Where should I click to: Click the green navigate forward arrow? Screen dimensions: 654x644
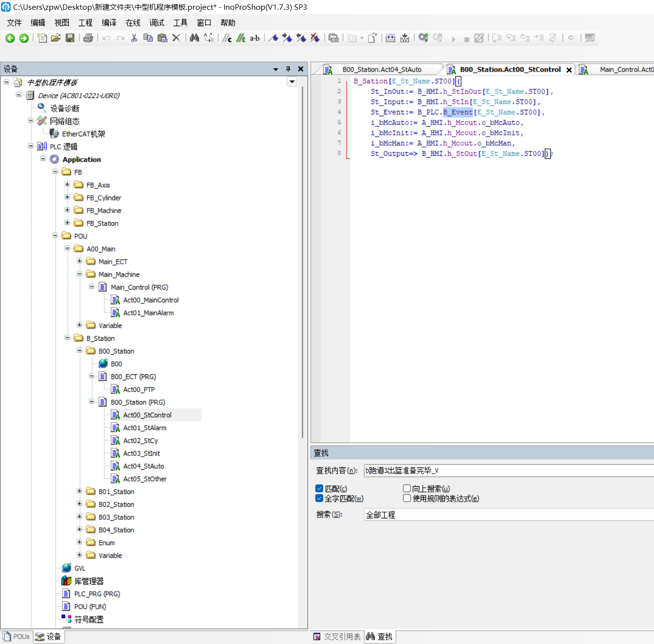click(24, 38)
